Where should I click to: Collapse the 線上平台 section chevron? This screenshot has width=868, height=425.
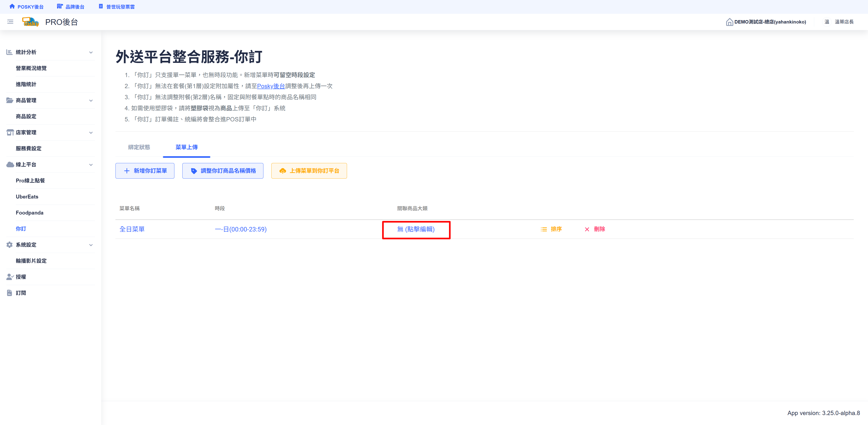tap(91, 165)
